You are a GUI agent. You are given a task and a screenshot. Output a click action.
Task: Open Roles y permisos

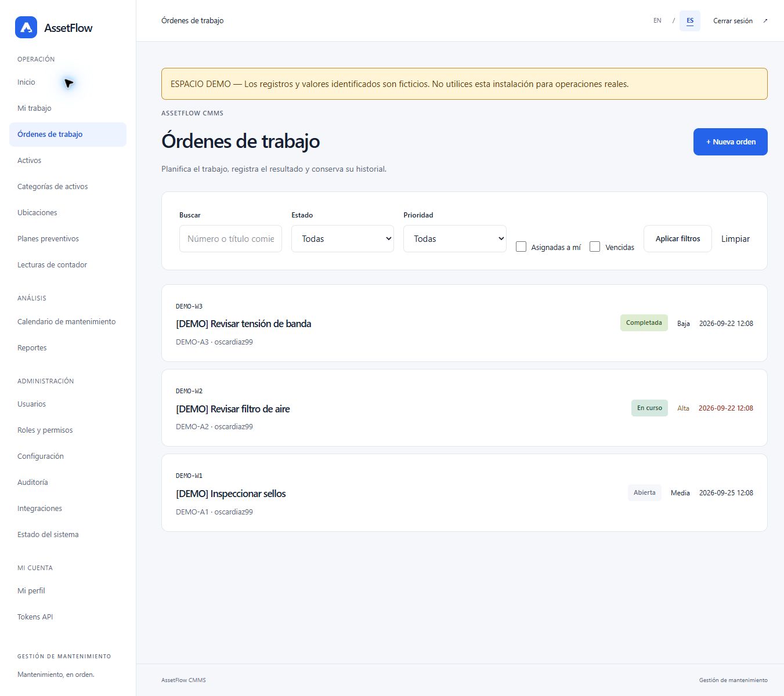(x=68, y=430)
